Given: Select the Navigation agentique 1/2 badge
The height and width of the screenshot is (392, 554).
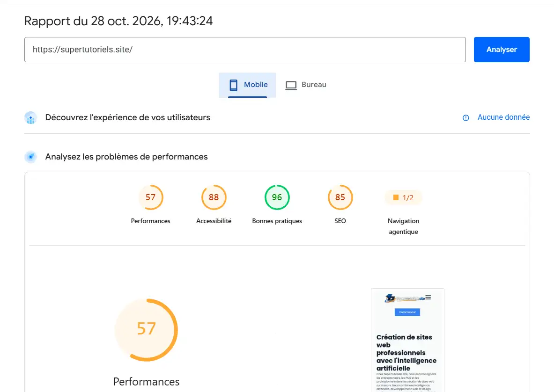Looking at the screenshot, I should pos(403,197).
